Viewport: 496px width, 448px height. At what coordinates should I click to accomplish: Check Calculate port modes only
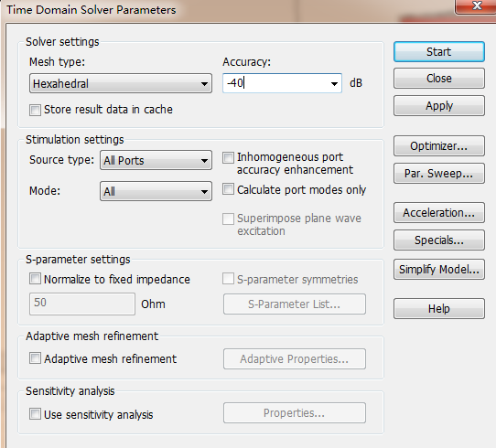click(x=228, y=189)
